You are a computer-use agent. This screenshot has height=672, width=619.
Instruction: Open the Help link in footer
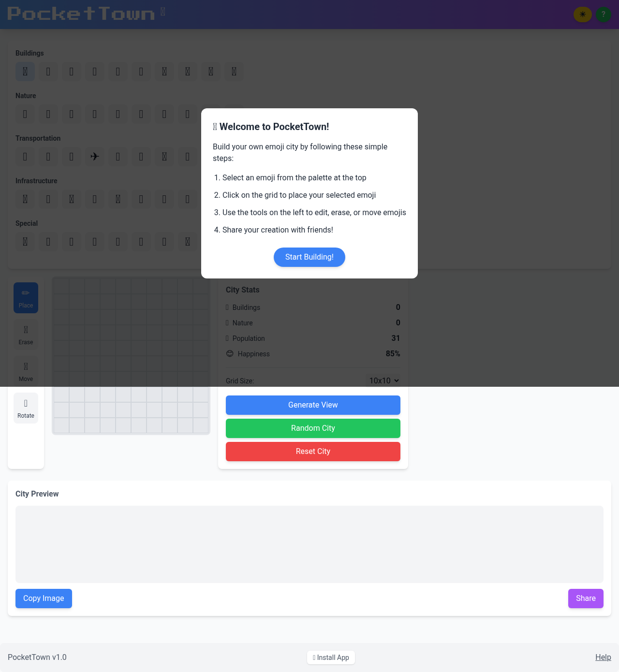[x=603, y=657]
